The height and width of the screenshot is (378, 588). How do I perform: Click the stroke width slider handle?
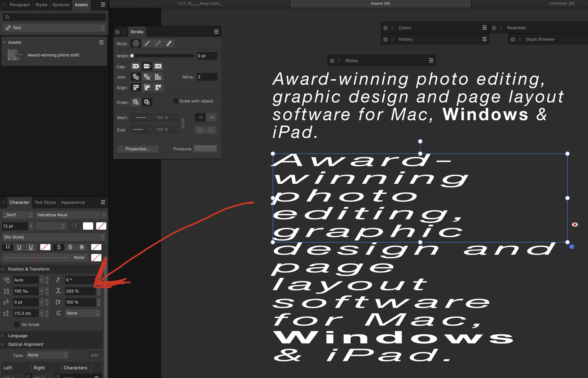tap(132, 56)
